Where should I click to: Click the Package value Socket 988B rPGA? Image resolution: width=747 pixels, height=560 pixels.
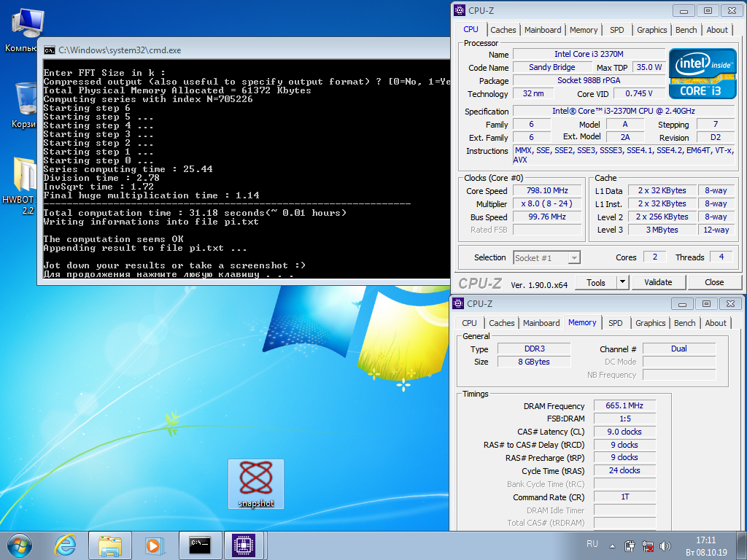coord(589,80)
